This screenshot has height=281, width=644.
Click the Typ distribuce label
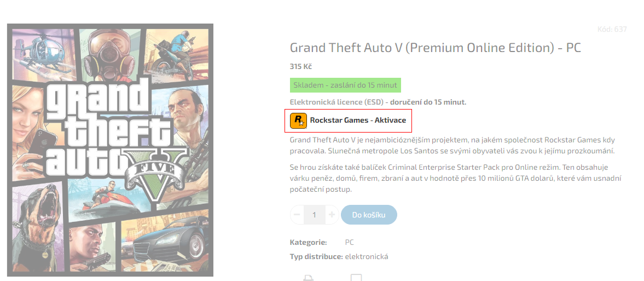pyautogui.click(x=316, y=257)
